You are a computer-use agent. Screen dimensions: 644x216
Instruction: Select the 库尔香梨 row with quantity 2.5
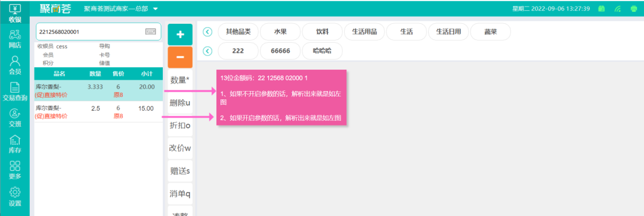(98, 112)
